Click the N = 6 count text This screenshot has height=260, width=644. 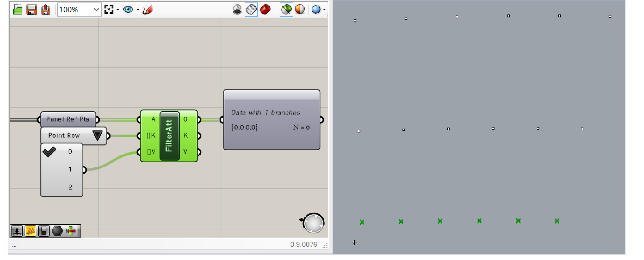[301, 127]
